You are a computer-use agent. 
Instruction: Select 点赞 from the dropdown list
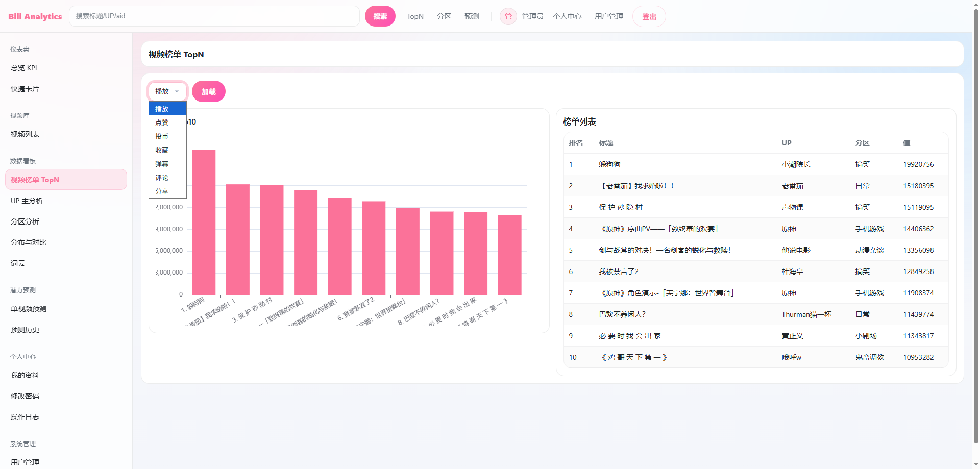(x=162, y=122)
